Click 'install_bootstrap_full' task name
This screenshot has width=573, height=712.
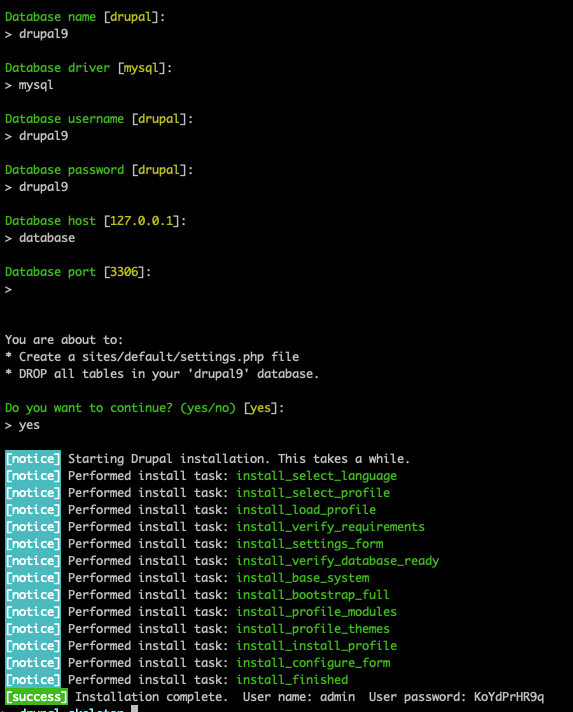[x=313, y=595]
